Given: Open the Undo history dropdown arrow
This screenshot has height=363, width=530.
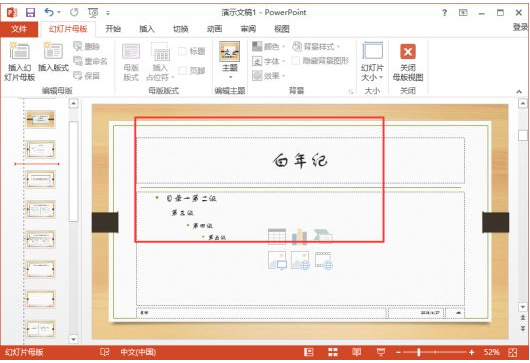Looking at the screenshot, I should coord(59,13).
